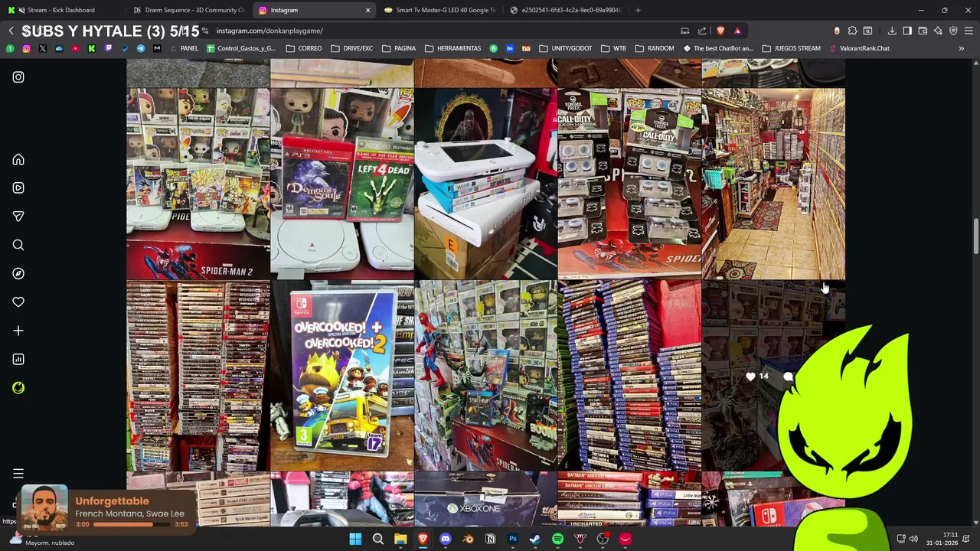The height and width of the screenshot is (551, 980).
Task: Click the page vertical scrollbar thumb
Action: [x=975, y=237]
